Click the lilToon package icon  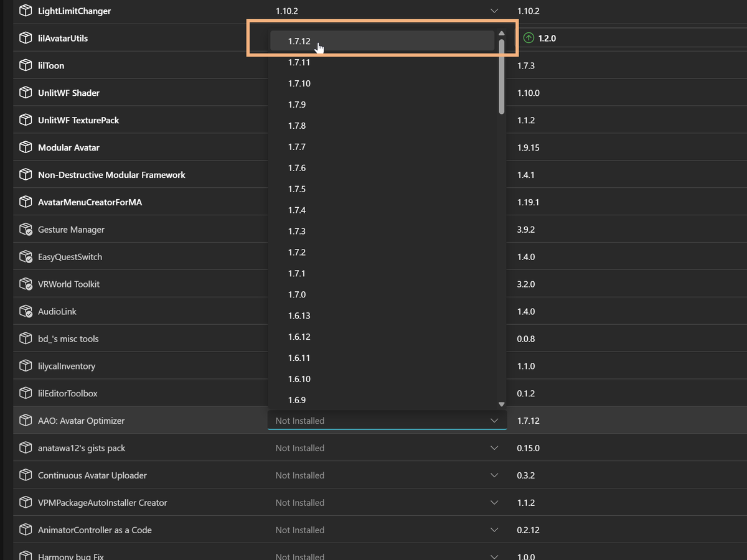click(x=26, y=65)
